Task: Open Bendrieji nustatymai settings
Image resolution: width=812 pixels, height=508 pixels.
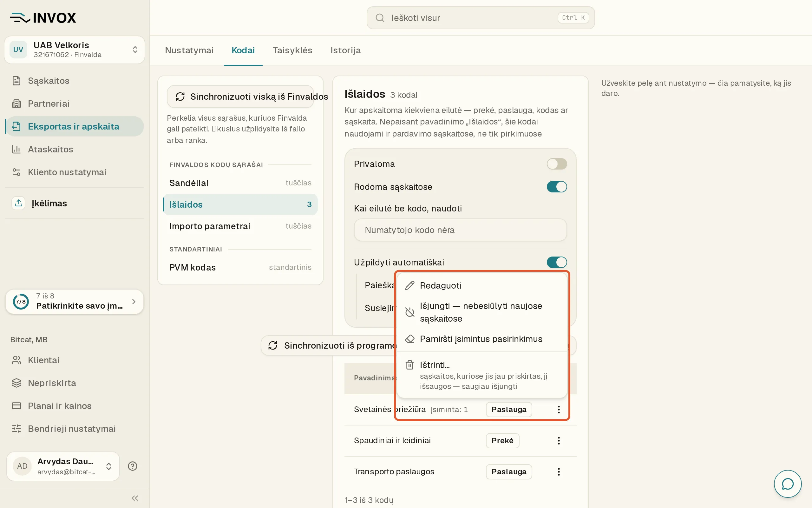Action: pyautogui.click(x=75, y=429)
